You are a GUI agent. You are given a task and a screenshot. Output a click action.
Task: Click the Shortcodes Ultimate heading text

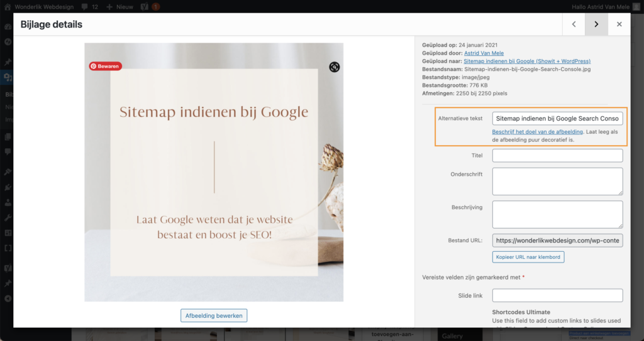point(521,312)
